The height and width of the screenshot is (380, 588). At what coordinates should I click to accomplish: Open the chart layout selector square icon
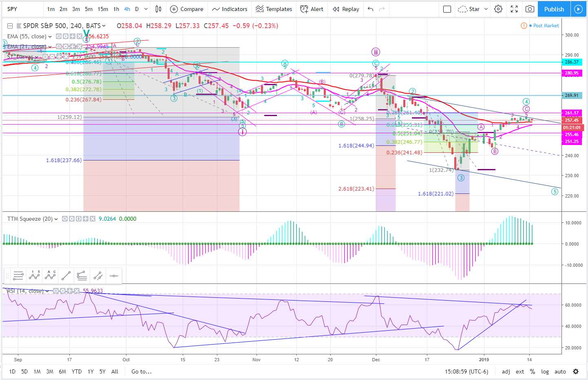coord(447,9)
